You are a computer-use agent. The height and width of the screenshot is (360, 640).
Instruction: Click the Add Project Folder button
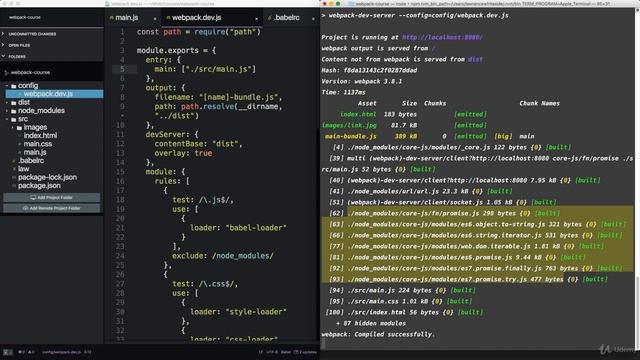point(52,198)
